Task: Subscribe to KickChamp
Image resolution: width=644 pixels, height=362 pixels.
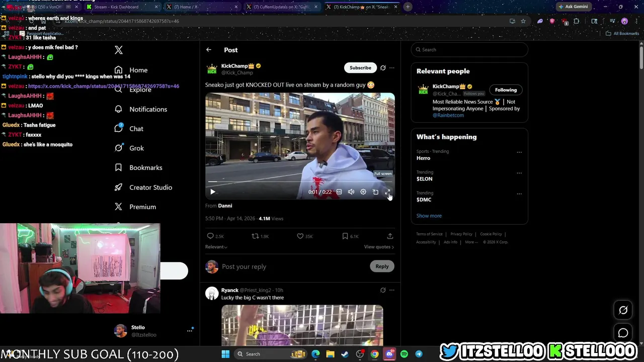Action: tap(360, 67)
